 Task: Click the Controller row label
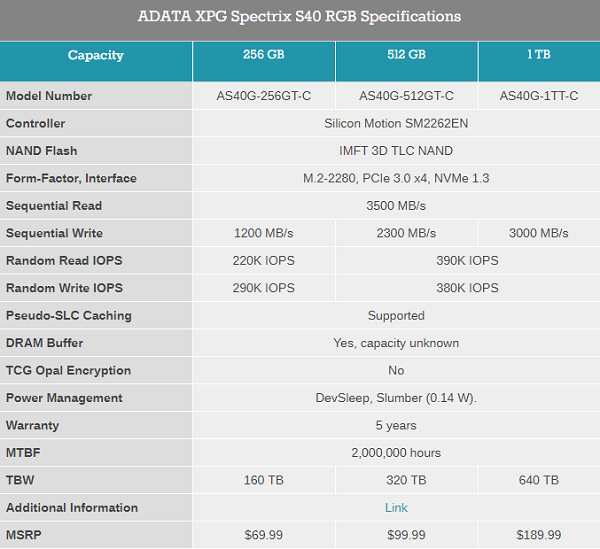point(36,123)
